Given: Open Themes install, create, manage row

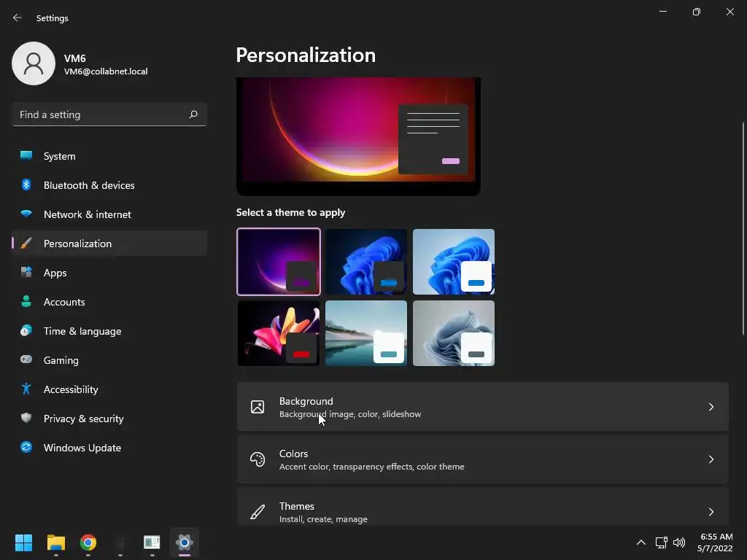Looking at the screenshot, I should click(483, 507).
